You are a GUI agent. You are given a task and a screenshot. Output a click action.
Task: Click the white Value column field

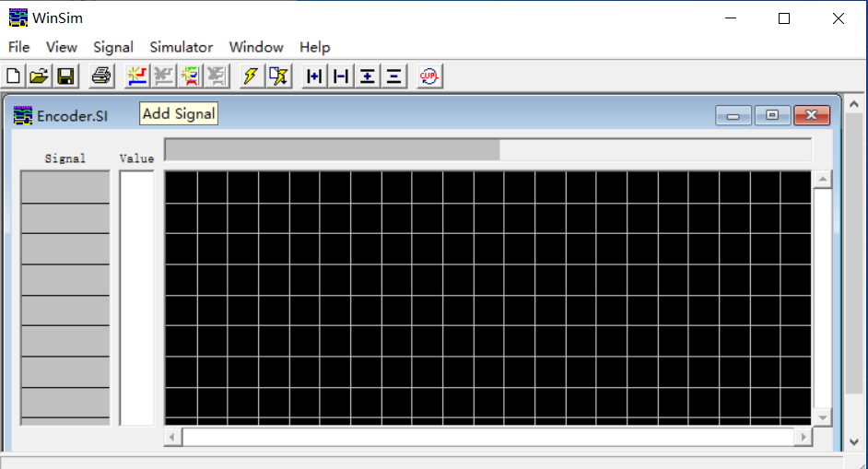[136, 298]
